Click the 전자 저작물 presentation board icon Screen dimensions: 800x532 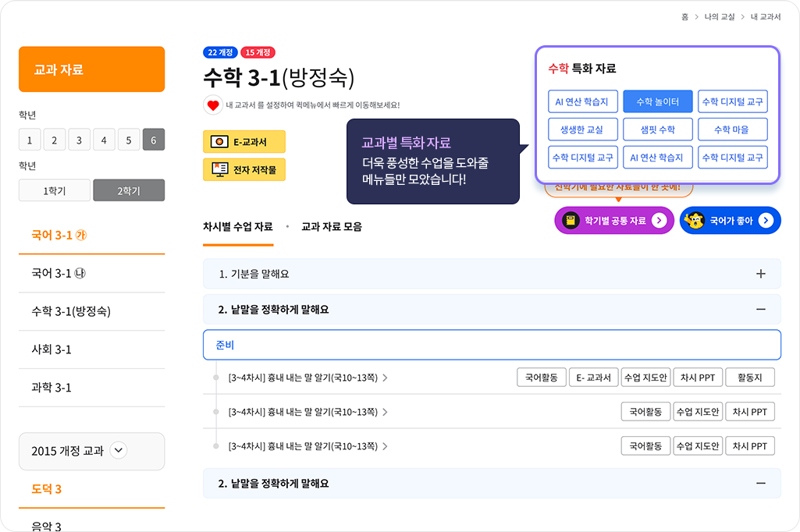point(220,169)
